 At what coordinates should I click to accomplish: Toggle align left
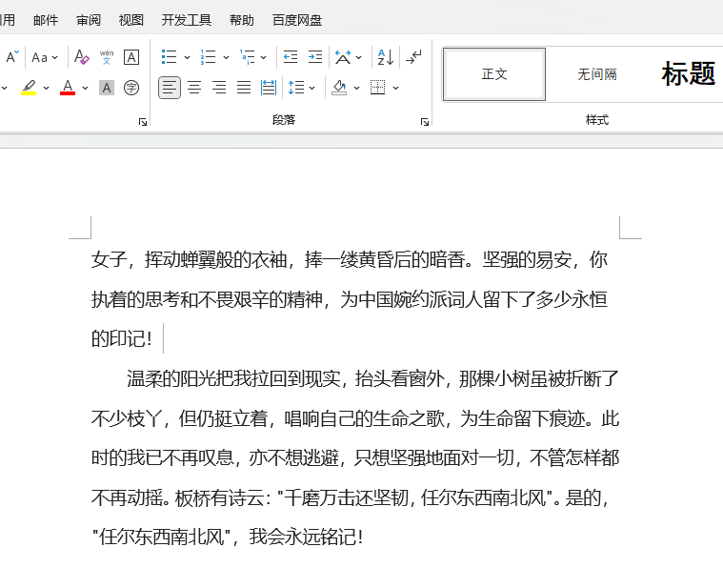click(x=170, y=88)
